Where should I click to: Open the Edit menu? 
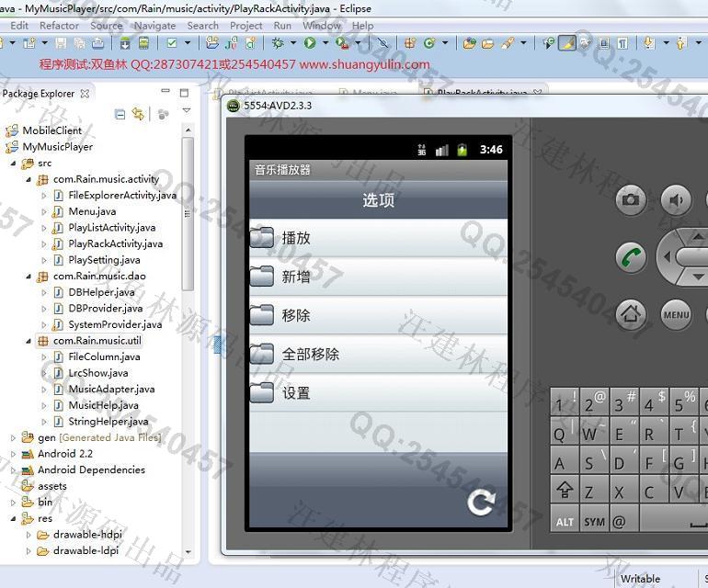click(19, 26)
